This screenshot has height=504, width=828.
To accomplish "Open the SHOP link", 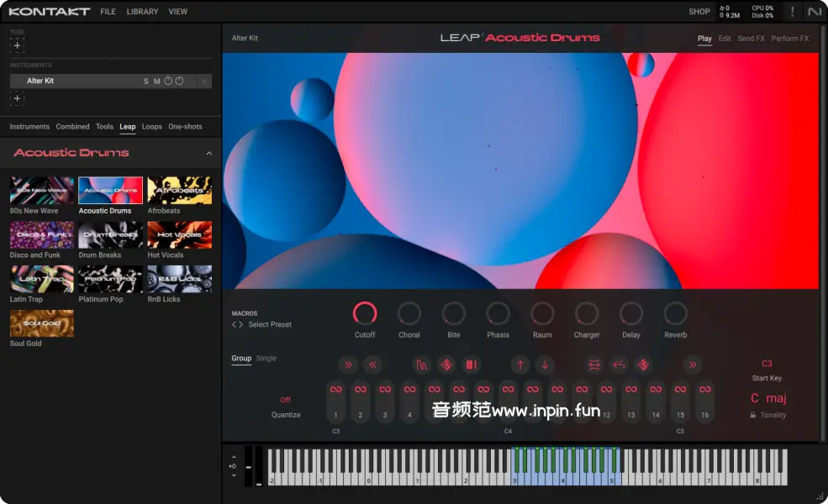I will click(699, 12).
